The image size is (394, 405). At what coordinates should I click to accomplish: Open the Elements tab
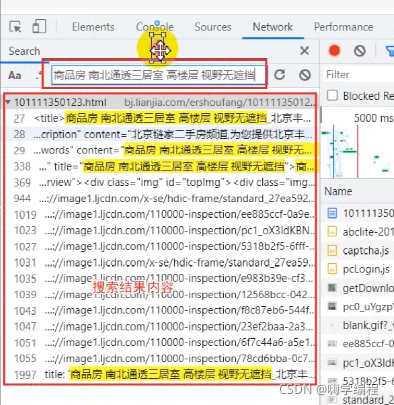click(93, 27)
